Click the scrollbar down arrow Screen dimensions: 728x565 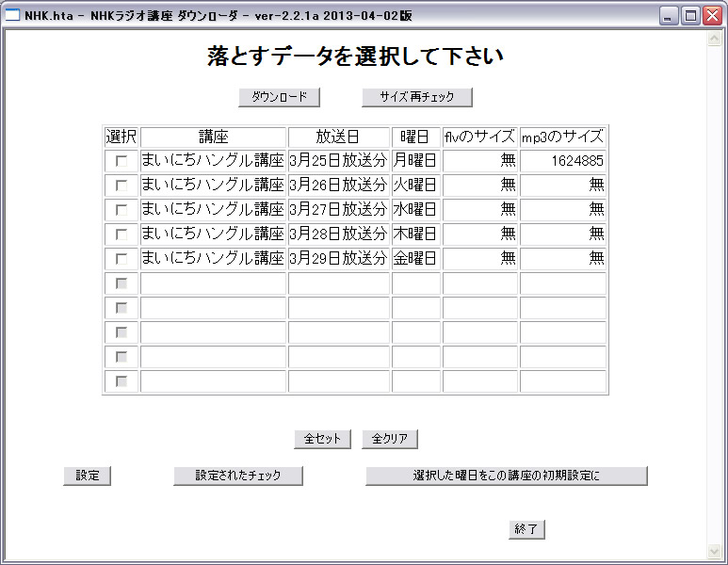point(714,552)
